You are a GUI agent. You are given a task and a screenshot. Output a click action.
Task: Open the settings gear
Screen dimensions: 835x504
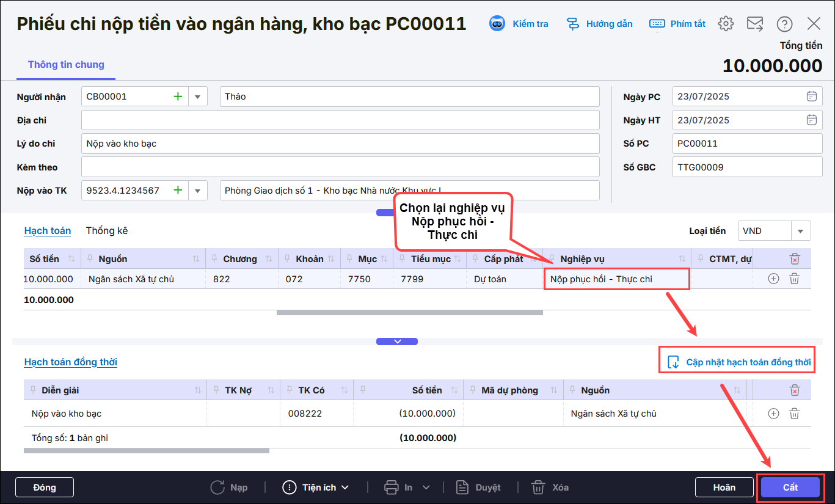pos(726,24)
